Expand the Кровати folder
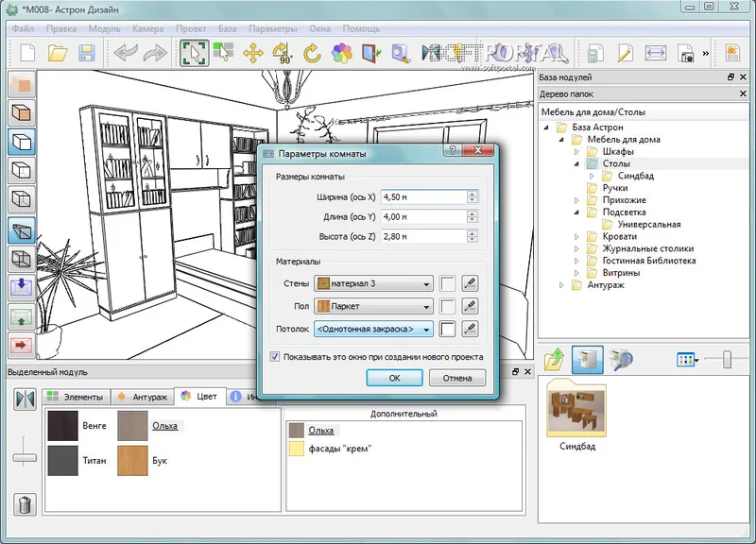 tap(576, 237)
